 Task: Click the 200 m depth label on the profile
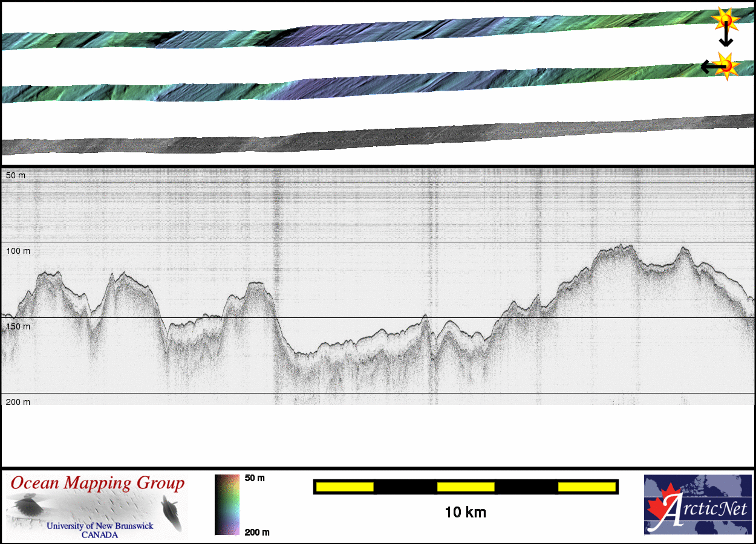pos(18,402)
